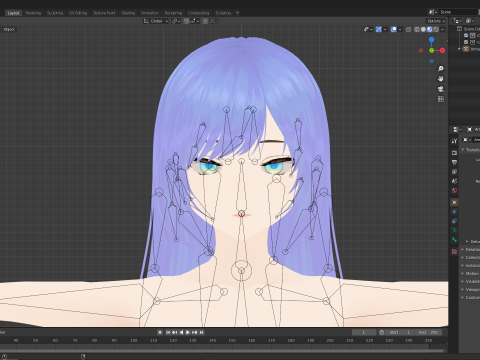Click the zoom magnifier viewport icon
Viewport: 480px width, 360px height.
[441, 69]
